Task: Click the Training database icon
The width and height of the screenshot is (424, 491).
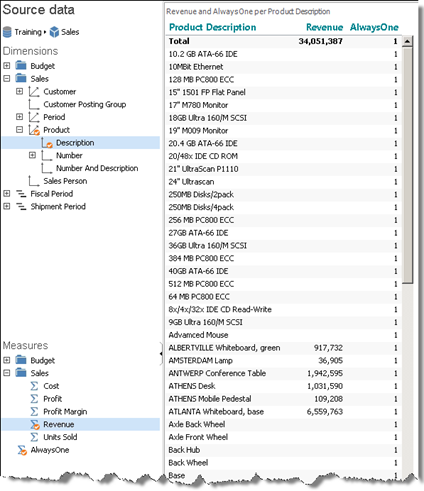Action: pos(7,32)
